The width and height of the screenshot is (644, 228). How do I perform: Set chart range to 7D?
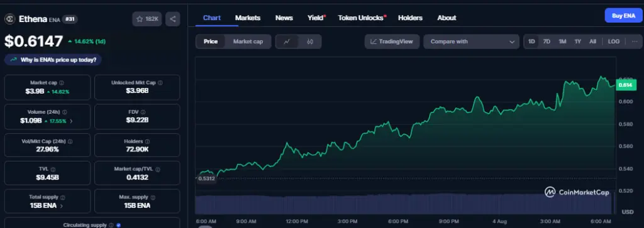[547, 41]
